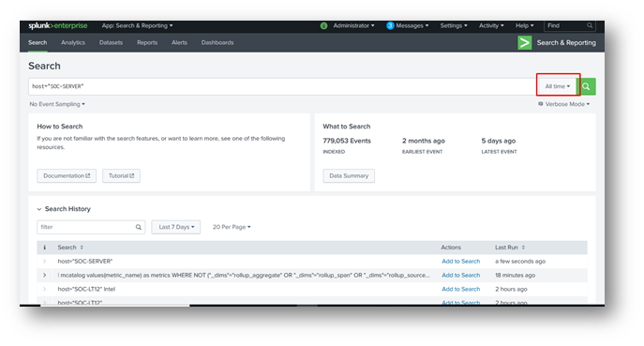This screenshot has height=346, width=644.
Task: Switch to the Reports tab
Action: pos(147,43)
